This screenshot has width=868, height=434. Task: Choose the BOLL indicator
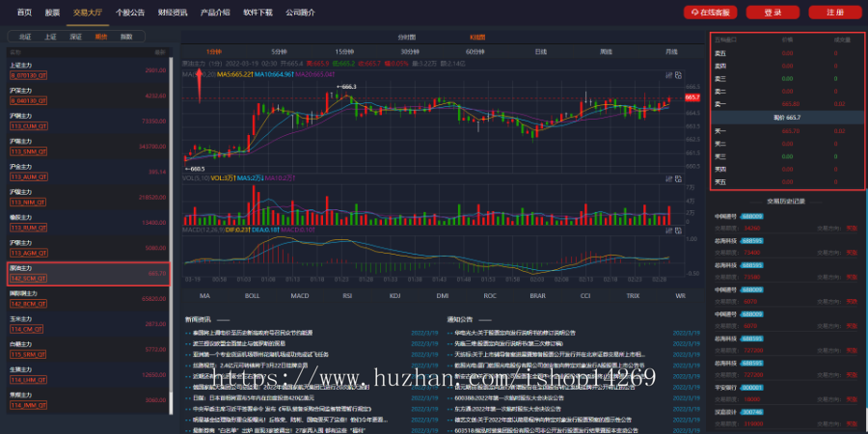pos(252,296)
